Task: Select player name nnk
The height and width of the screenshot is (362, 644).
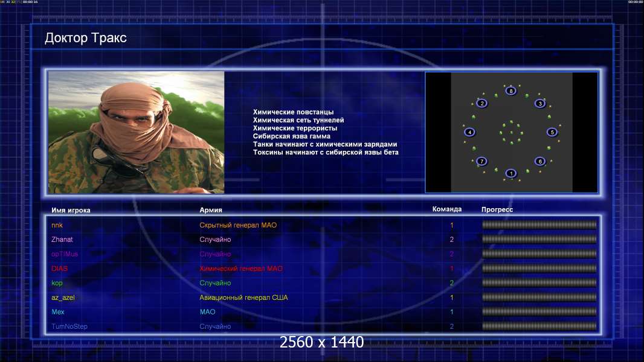Action: click(x=57, y=225)
